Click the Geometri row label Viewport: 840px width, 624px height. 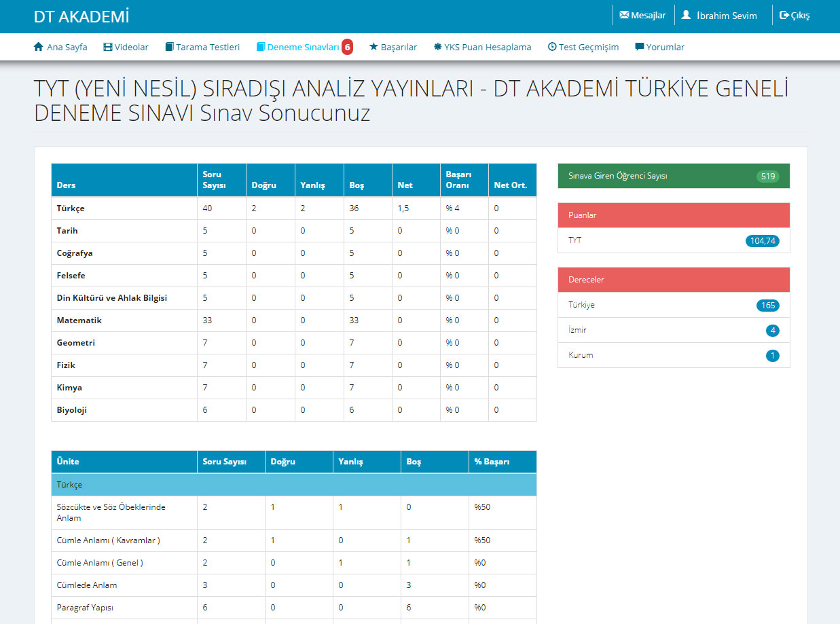point(76,343)
